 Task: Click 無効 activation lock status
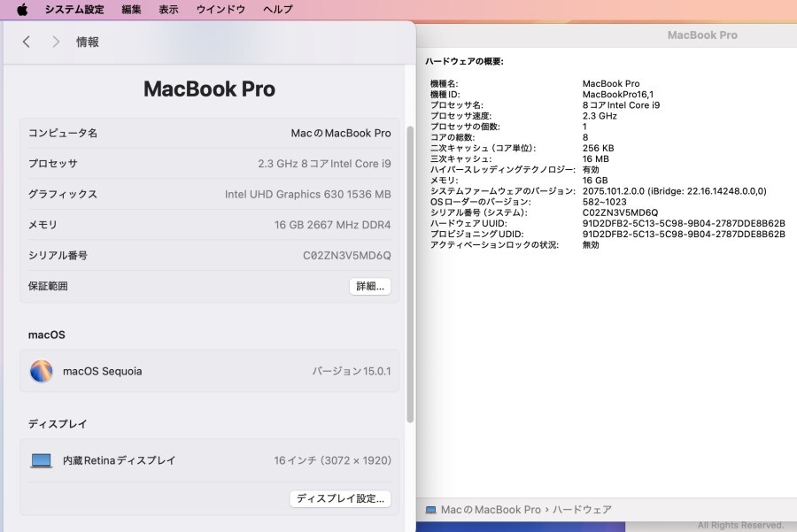click(591, 244)
